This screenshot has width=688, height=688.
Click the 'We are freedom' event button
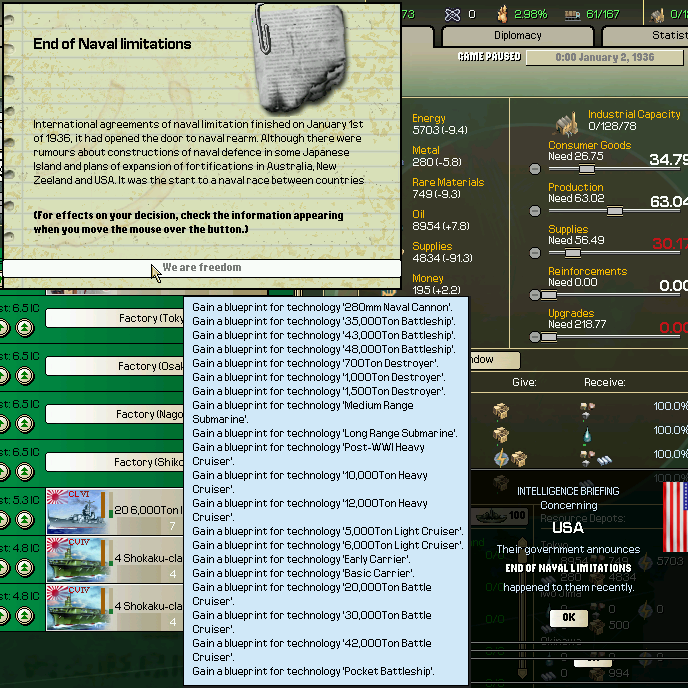202,268
